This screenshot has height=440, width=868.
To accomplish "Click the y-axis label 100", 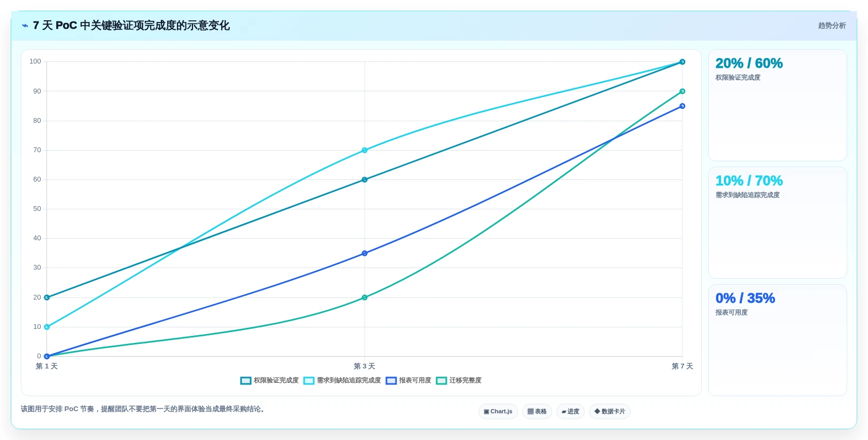I will [x=35, y=61].
